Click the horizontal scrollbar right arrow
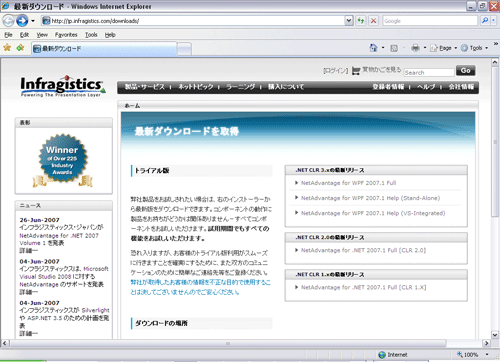 (486, 343)
